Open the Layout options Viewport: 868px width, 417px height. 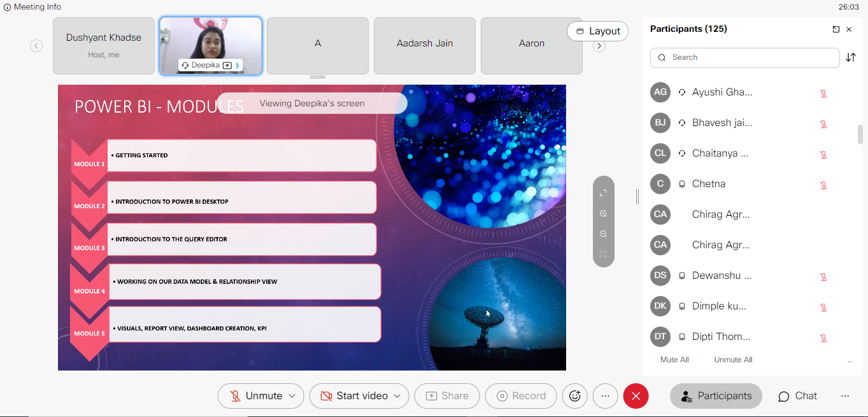[x=597, y=31]
